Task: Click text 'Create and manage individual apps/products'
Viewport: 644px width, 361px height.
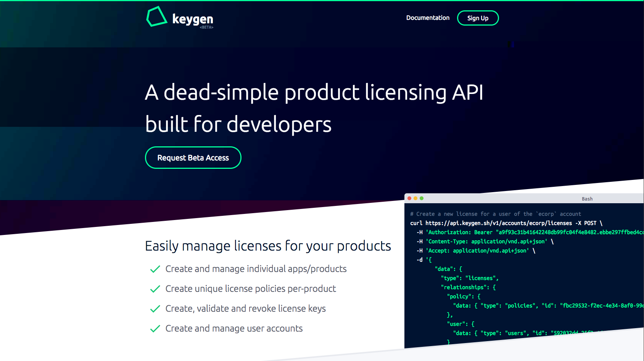Action: click(256, 269)
